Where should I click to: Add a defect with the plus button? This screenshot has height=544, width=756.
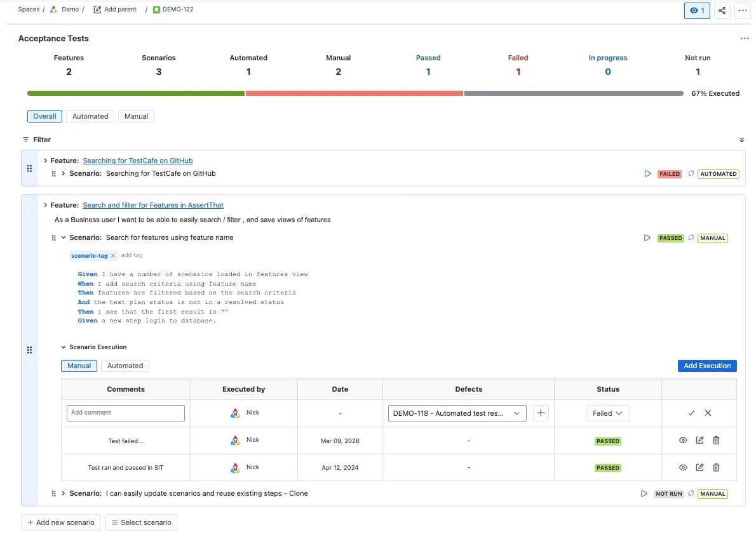click(541, 413)
